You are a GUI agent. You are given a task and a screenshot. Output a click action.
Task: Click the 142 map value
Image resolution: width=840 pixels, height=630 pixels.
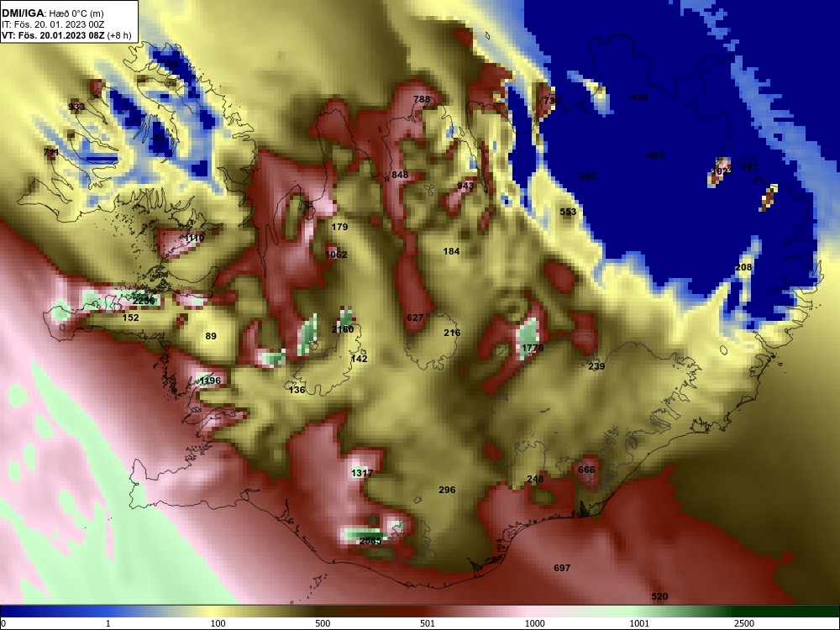coord(359,359)
